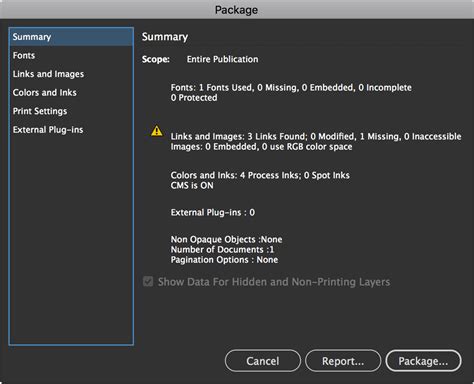Go to Colors and Inks section
The width and height of the screenshot is (474, 384).
point(71,93)
